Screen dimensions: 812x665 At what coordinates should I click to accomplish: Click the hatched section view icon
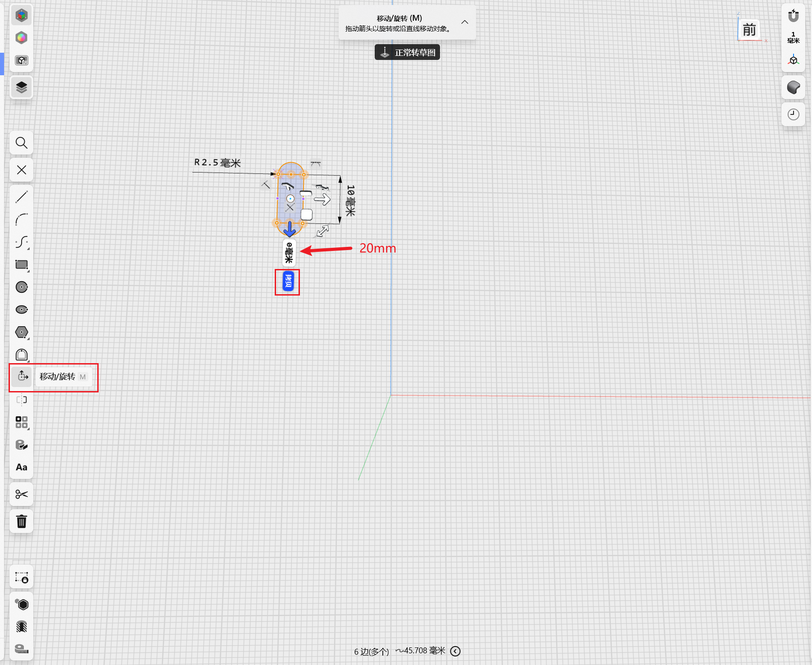point(21,627)
